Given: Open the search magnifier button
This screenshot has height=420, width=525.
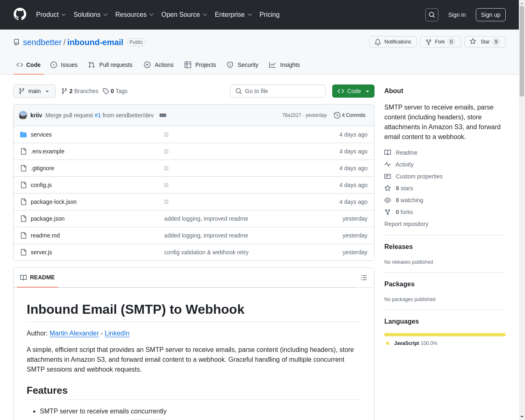Looking at the screenshot, I should [x=432, y=15].
